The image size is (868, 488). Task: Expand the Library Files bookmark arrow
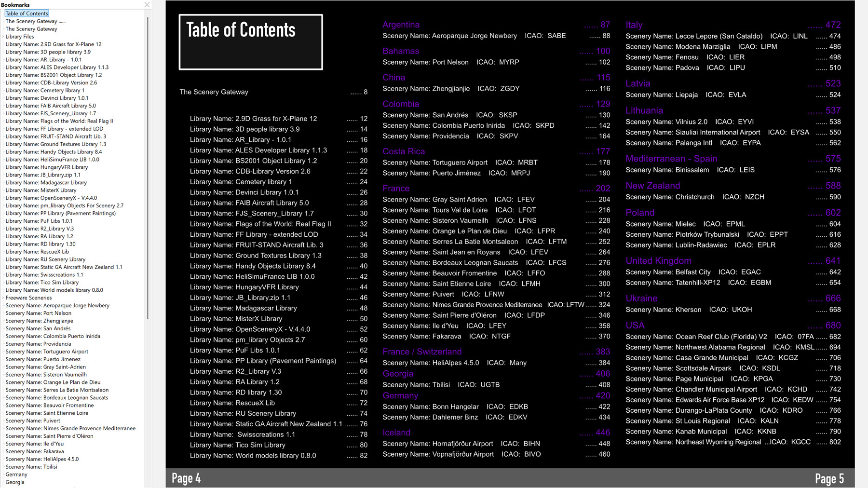(3, 37)
